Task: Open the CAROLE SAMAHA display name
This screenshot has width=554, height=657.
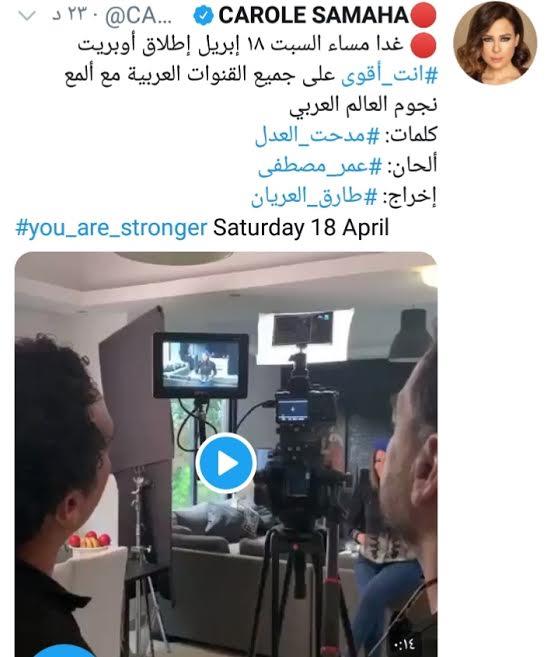Action: coord(313,16)
